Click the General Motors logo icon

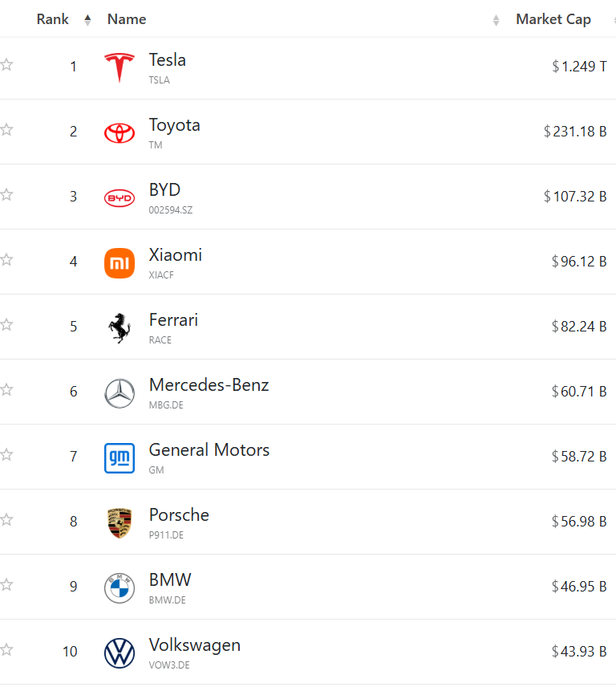[x=120, y=457]
